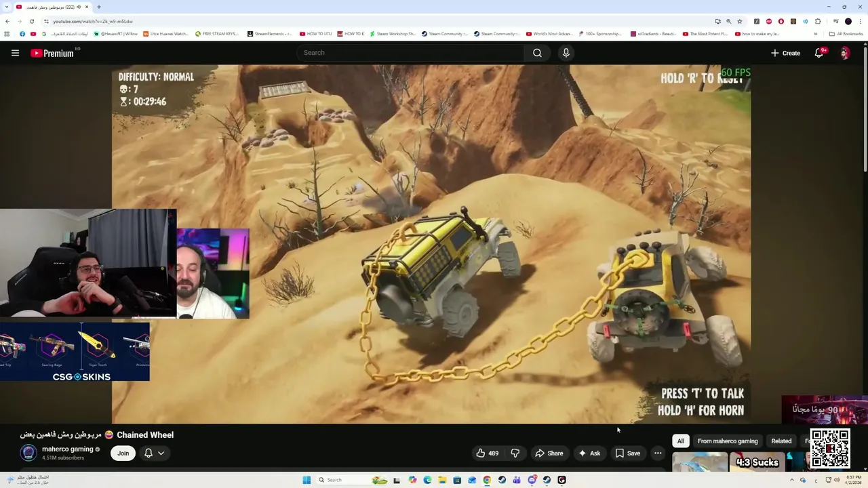Share the Chained Wheel video
This screenshot has height=488, width=868.
[549, 453]
